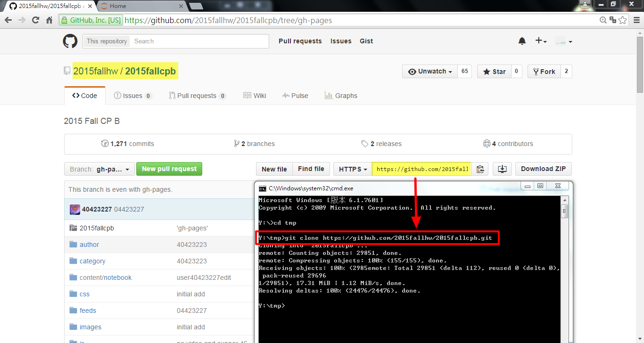This screenshot has height=343, width=644.
Task: Open the Branch: gh-pages dropdown
Action: (x=99, y=169)
